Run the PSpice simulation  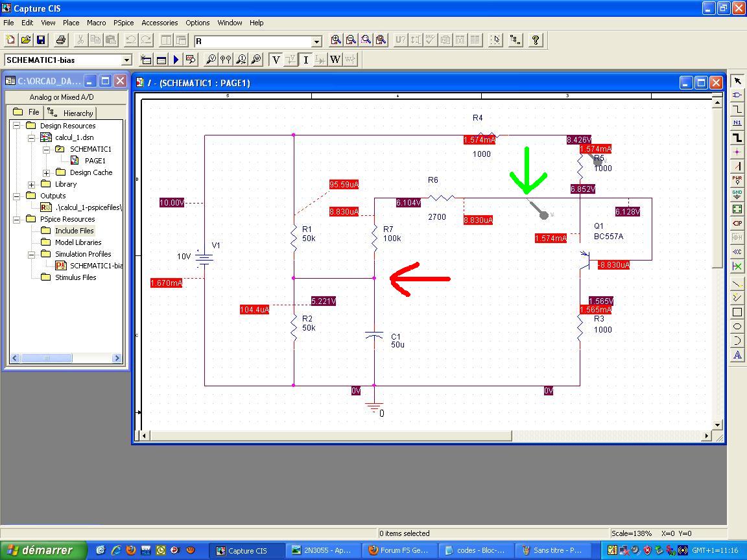(x=176, y=60)
